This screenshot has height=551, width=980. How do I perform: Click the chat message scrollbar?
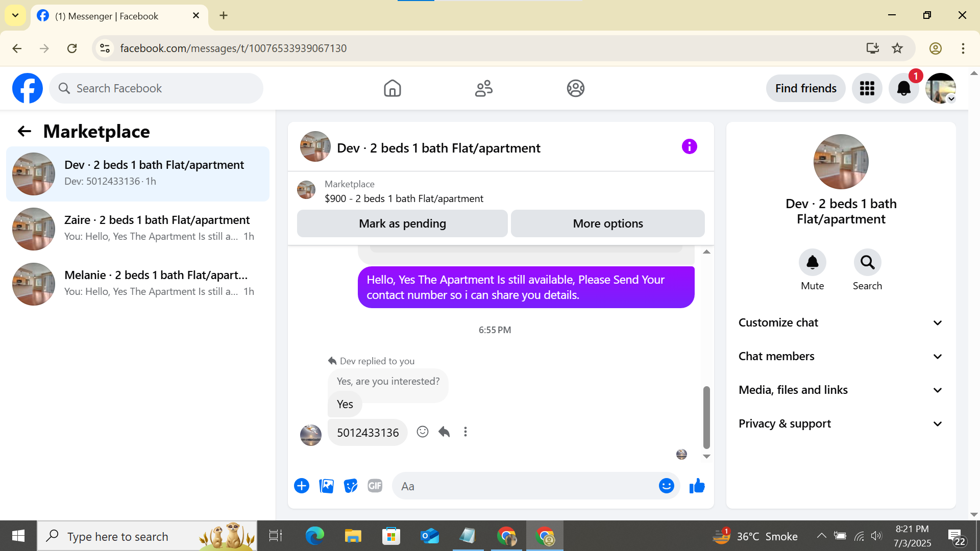coord(706,417)
